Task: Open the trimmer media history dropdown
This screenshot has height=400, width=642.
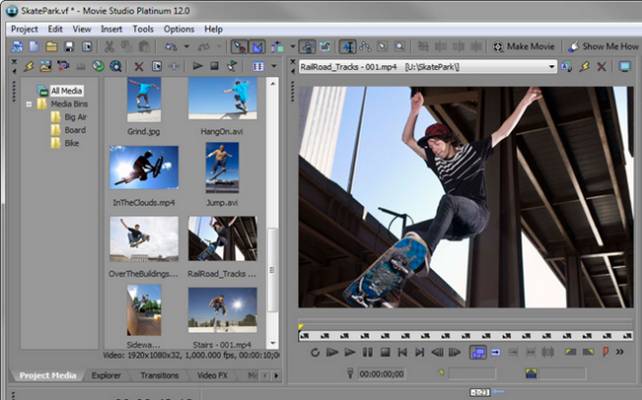Action: [552, 67]
